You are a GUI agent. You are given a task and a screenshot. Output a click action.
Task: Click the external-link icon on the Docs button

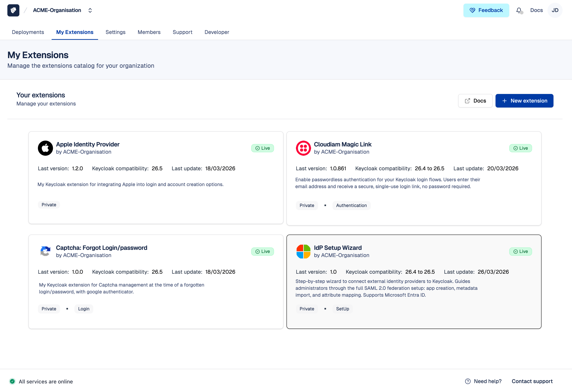(467, 101)
